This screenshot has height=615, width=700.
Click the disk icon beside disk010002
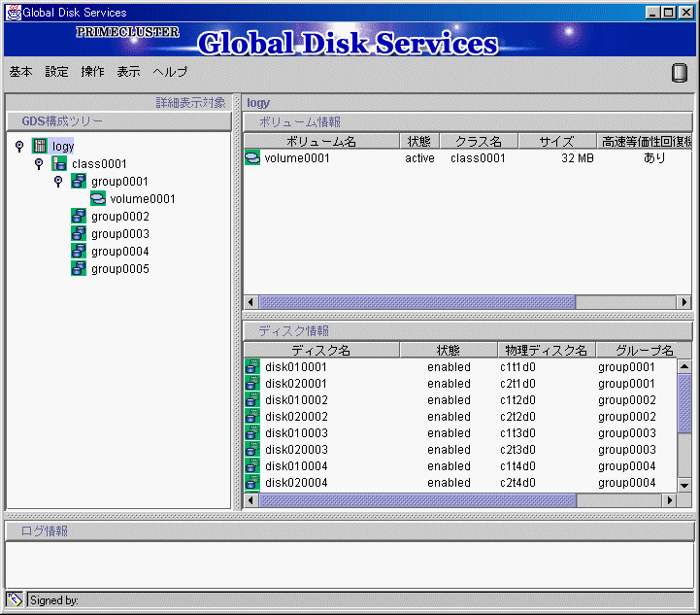pyautogui.click(x=252, y=399)
